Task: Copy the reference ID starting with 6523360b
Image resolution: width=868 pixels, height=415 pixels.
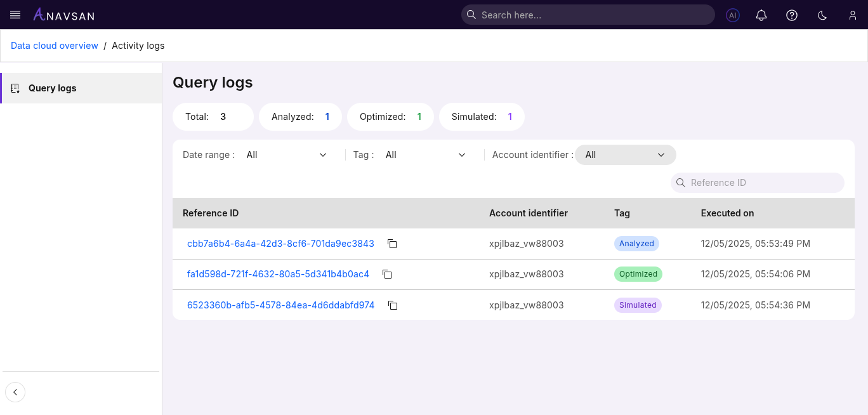Action: 393,305
